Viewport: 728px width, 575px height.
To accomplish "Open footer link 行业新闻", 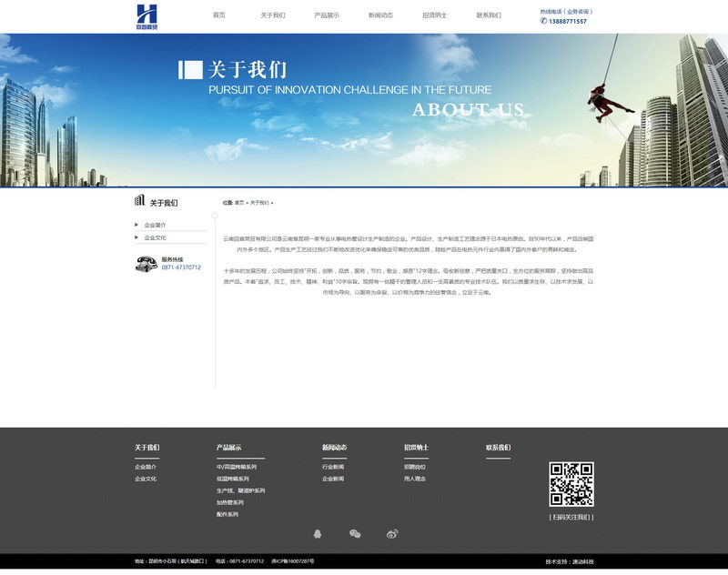I will (333, 467).
